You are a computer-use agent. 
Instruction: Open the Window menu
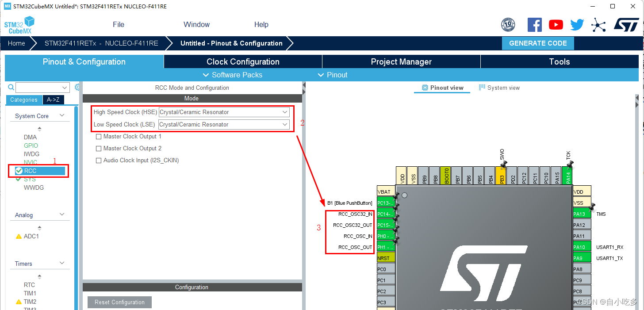coord(197,24)
